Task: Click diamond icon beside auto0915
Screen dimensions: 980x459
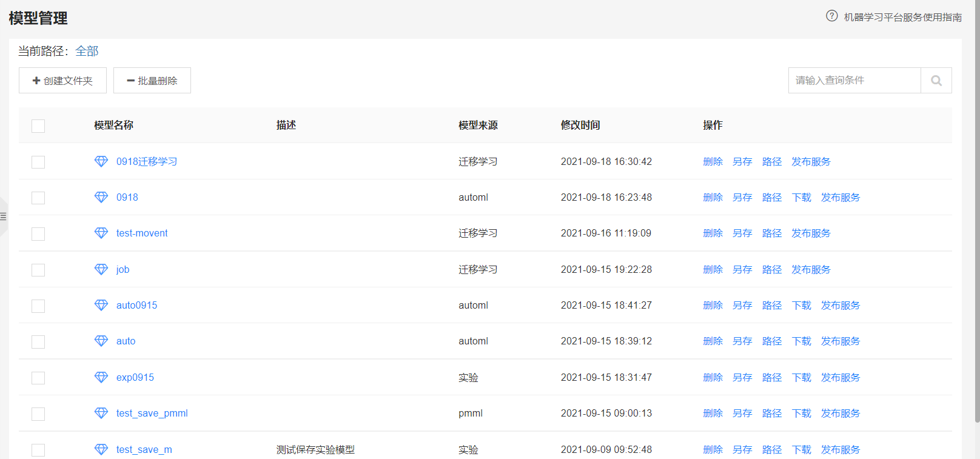Action: 101,305
